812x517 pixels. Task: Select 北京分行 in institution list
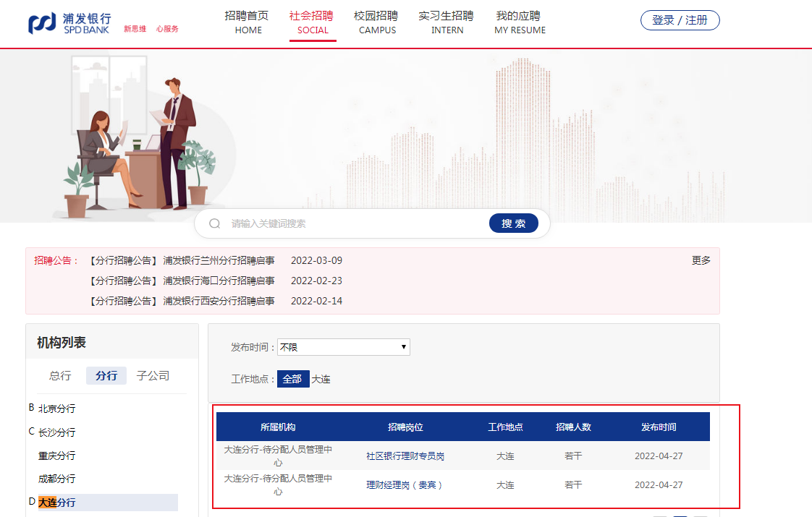point(57,409)
